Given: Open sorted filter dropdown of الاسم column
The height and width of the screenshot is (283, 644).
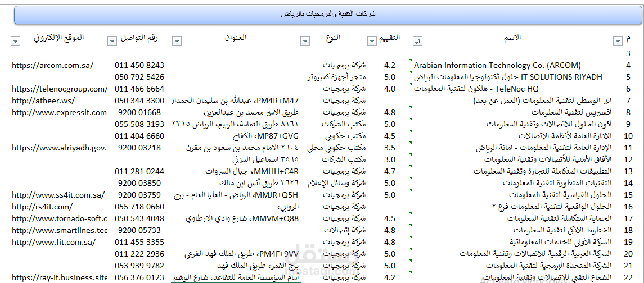Looking at the screenshot, I should (x=418, y=42).
